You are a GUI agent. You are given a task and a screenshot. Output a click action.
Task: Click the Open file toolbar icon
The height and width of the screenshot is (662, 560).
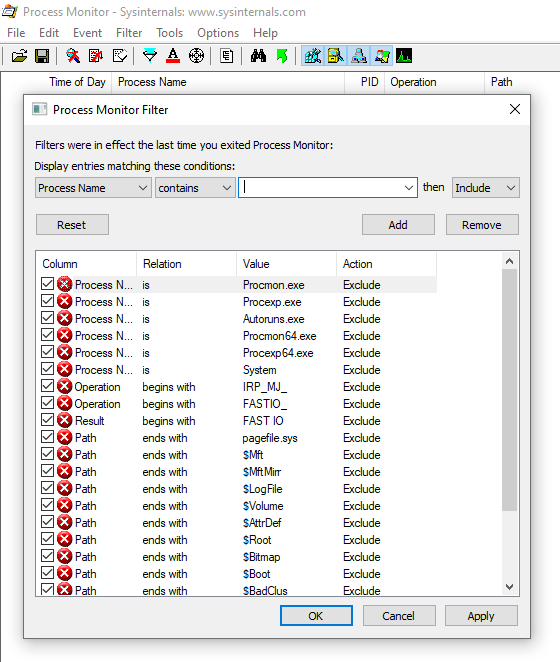point(19,56)
